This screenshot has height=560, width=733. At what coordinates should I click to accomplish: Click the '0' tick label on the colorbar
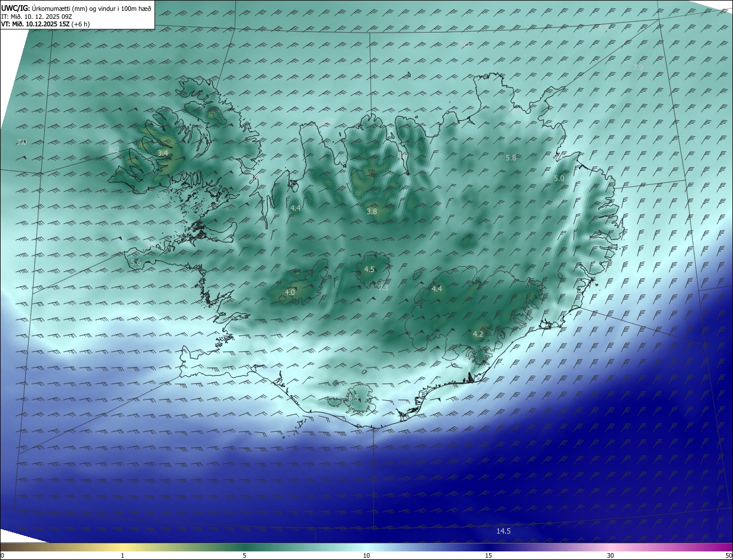(2, 555)
